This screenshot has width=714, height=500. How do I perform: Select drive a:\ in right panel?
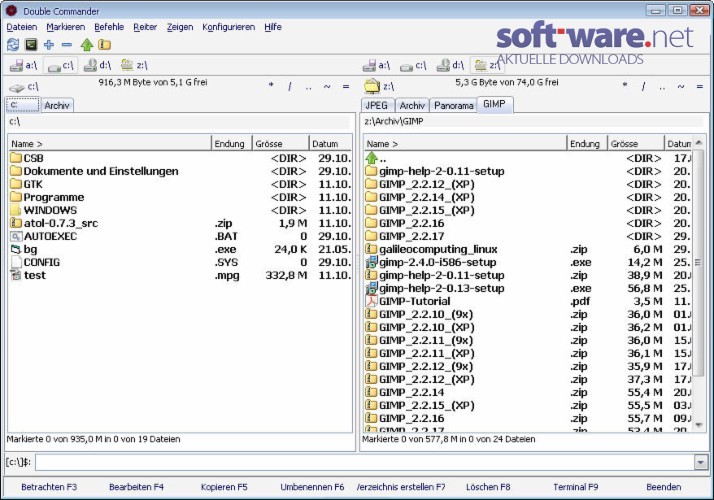377,66
